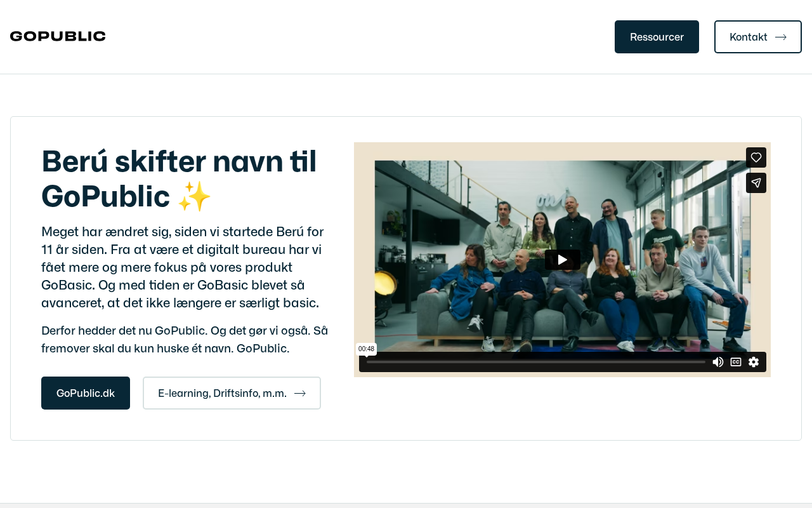Click the heading 'Berú skifter navn til GoPublic'
Screen dimensions: 812x508
[x=179, y=178]
